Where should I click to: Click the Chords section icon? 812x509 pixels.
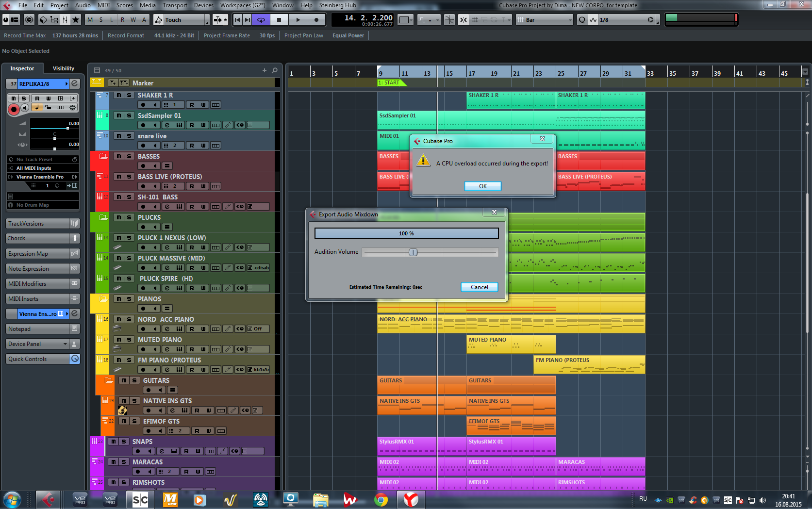click(x=75, y=238)
